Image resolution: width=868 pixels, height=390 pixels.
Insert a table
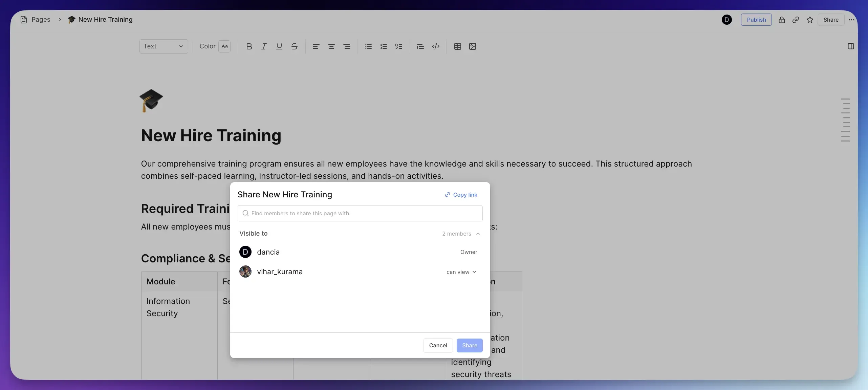pos(457,46)
